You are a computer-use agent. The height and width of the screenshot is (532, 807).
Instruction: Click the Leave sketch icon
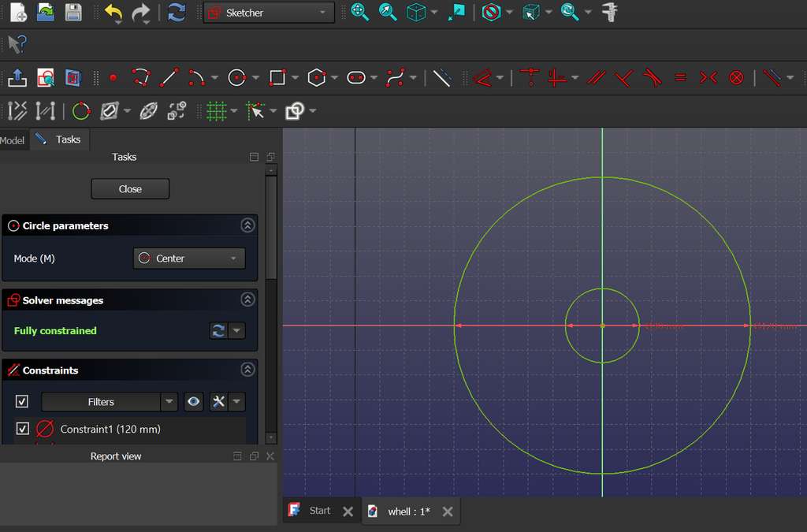17,77
